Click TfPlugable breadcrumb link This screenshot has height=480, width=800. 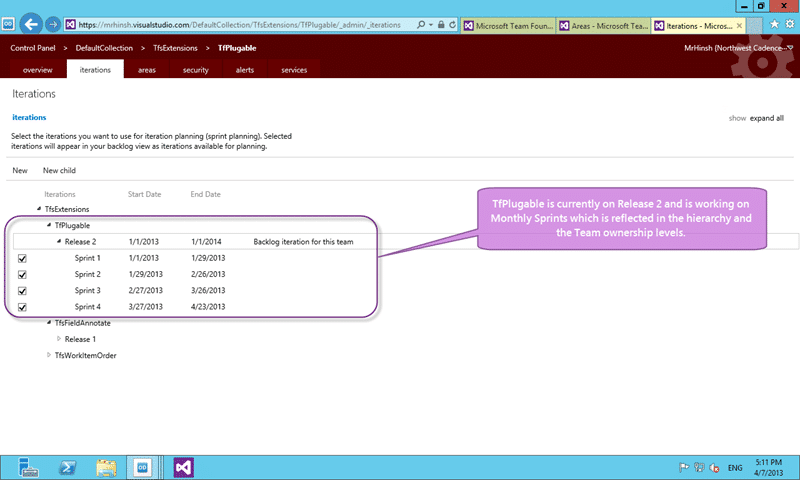point(237,48)
